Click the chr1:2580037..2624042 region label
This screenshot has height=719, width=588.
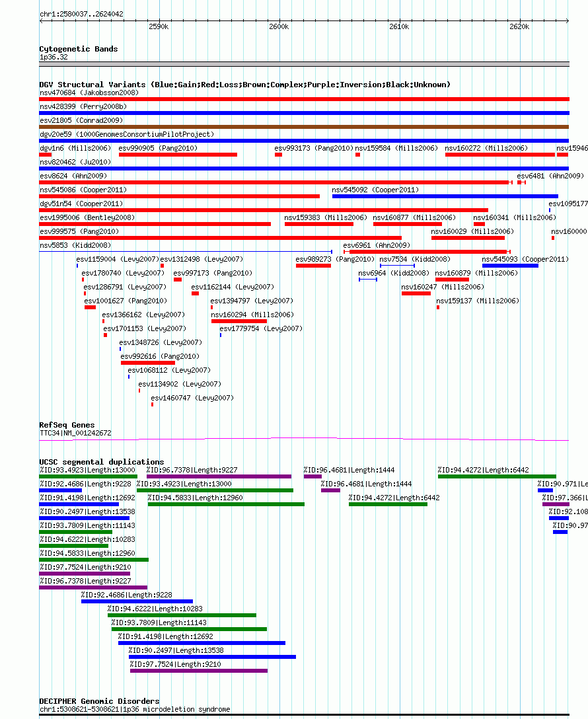click(x=81, y=15)
